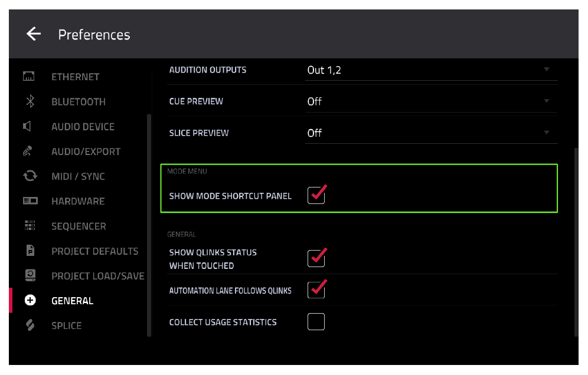Click the MIDI / Sync arrows icon
Screen dimensions: 588x375
[x=30, y=176]
